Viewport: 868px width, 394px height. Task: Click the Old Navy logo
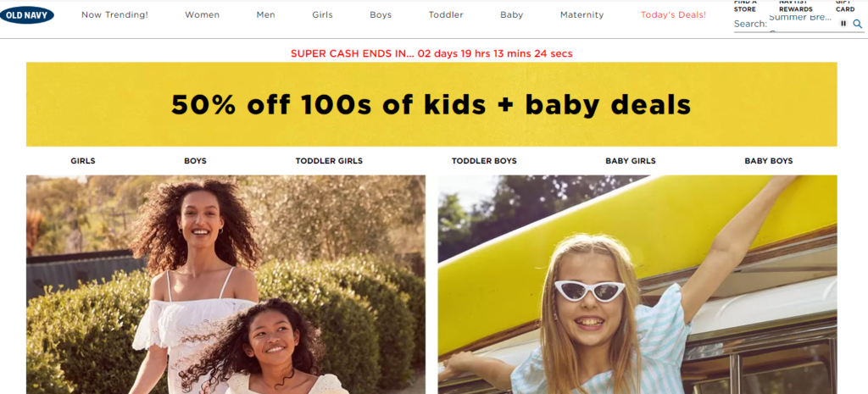(x=26, y=15)
